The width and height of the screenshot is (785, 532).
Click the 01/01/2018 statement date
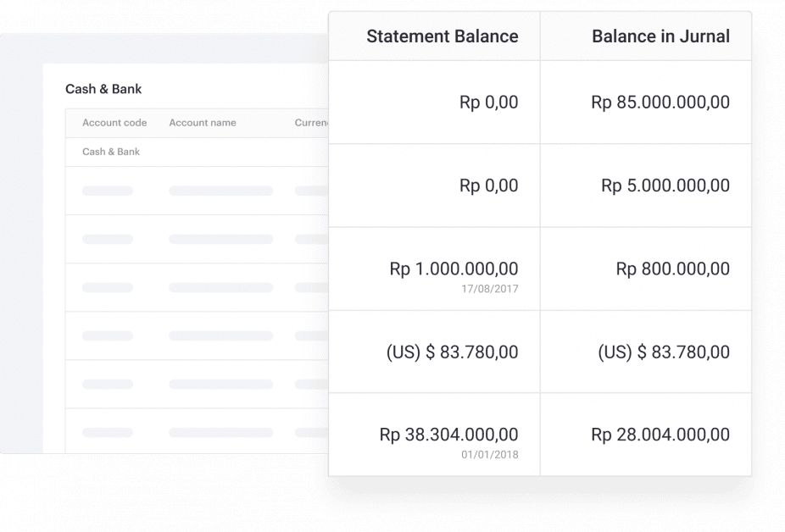coord(490,455)
